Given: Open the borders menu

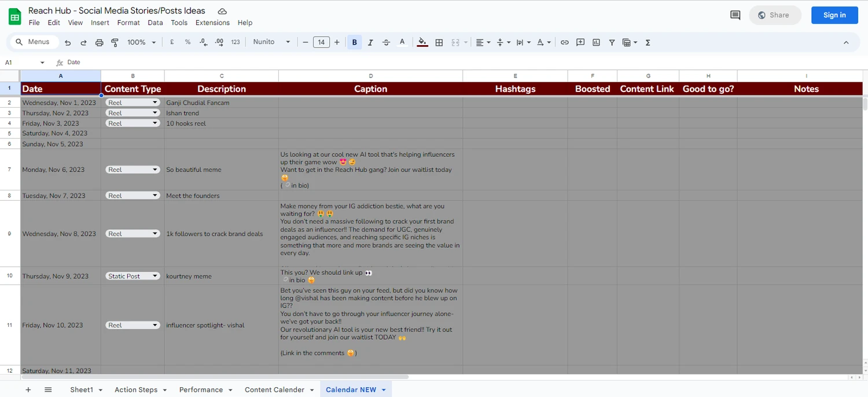Looking at the screenshot, I should point(439,42).
